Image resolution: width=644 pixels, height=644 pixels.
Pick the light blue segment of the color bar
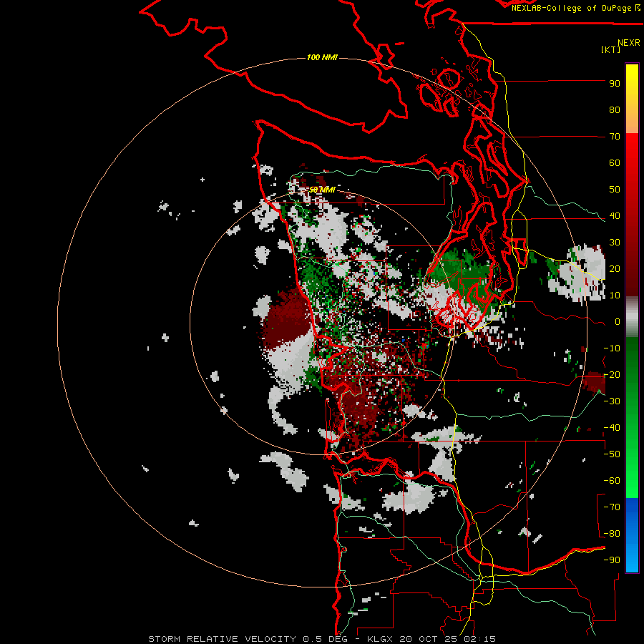coord(632,555)
